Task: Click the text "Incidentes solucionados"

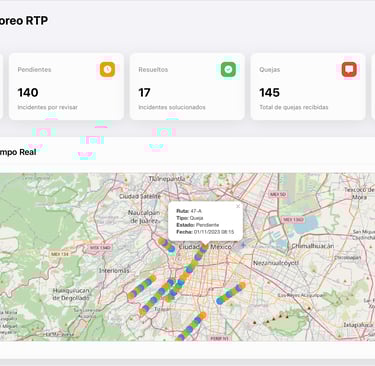Action: click(172, 107)
